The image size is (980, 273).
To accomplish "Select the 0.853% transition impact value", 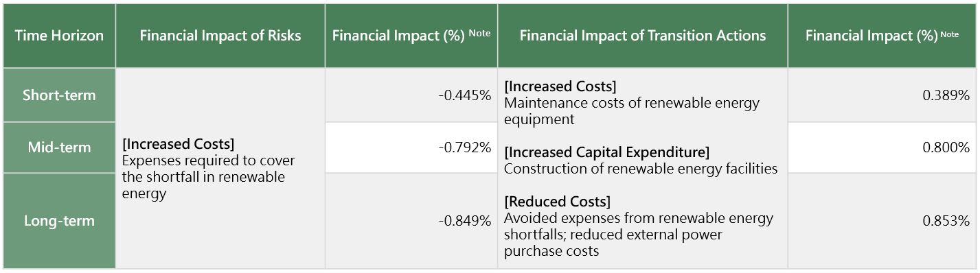I will pyautogui.click(x=946, y=221).
